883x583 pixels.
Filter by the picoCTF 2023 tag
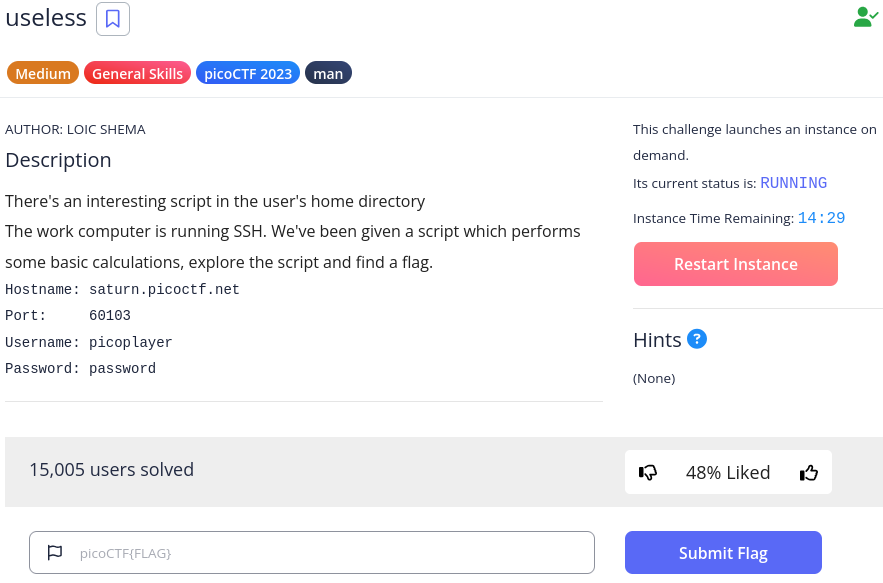[248, 73]
